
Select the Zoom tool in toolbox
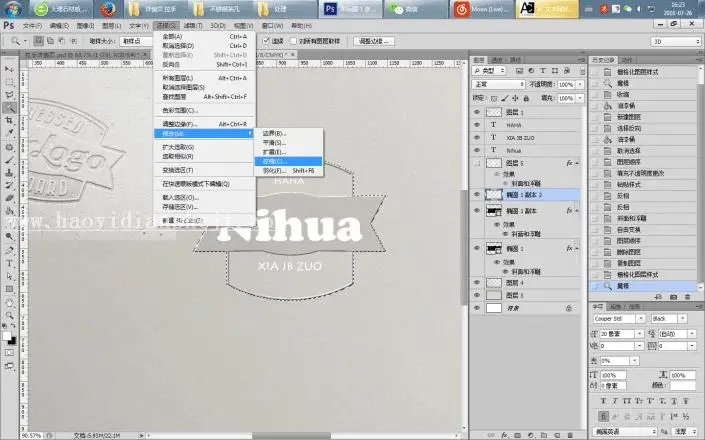[9, 316]
